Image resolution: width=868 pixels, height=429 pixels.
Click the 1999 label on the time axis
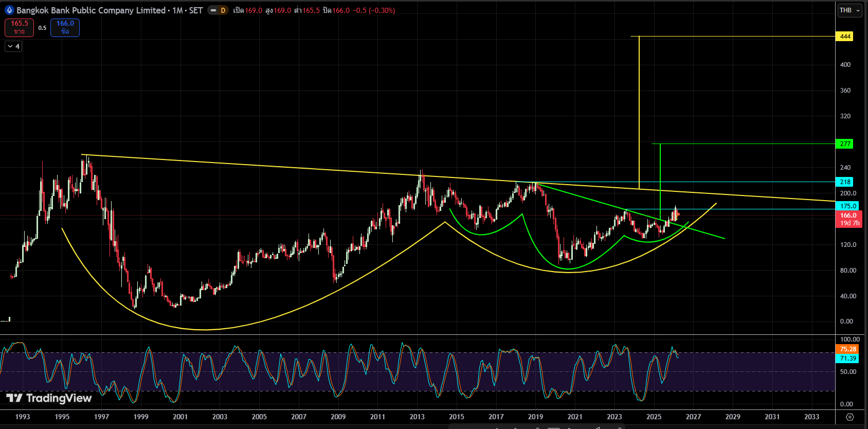click(x=141, y=417)
